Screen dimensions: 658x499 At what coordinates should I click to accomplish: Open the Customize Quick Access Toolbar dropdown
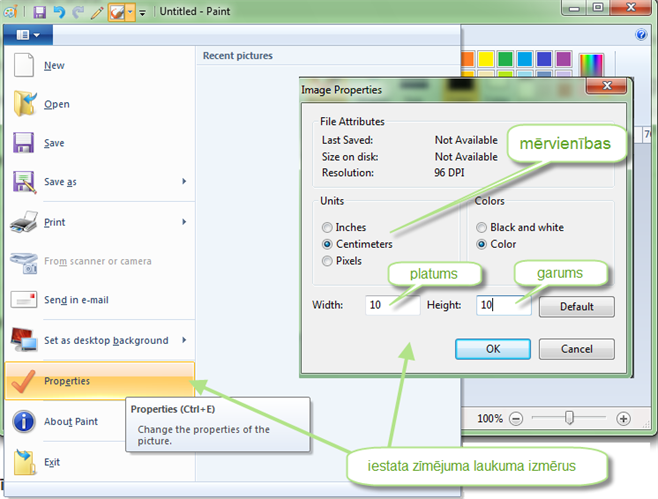pyautogui.click(x=141, y=12)
